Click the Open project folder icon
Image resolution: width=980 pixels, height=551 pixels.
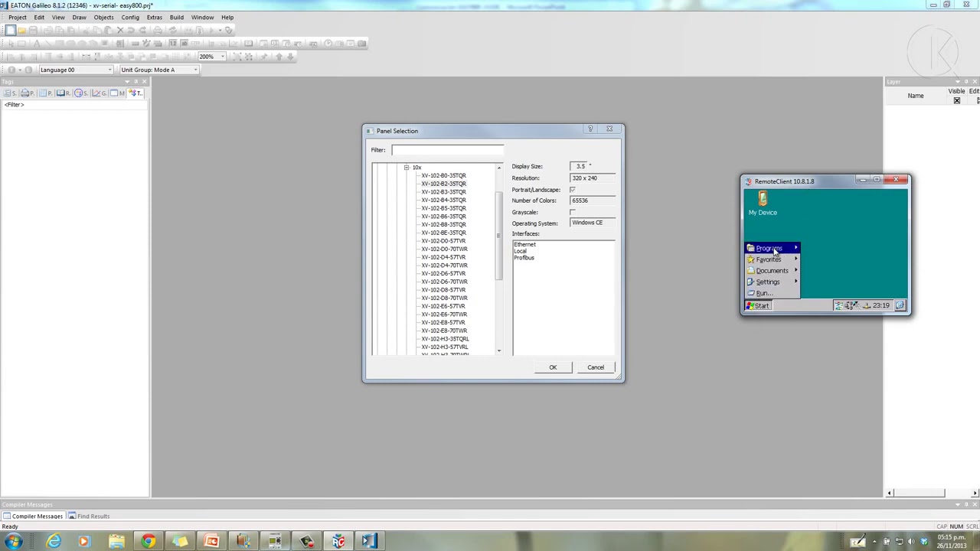(21, 30)
